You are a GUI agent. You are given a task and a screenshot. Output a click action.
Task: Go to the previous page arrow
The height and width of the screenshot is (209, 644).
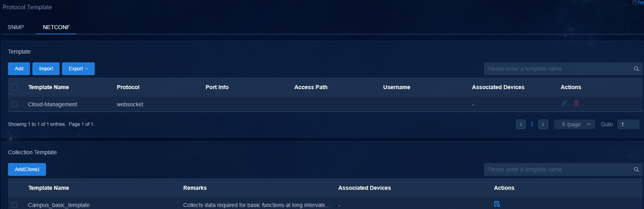point(521,124)
